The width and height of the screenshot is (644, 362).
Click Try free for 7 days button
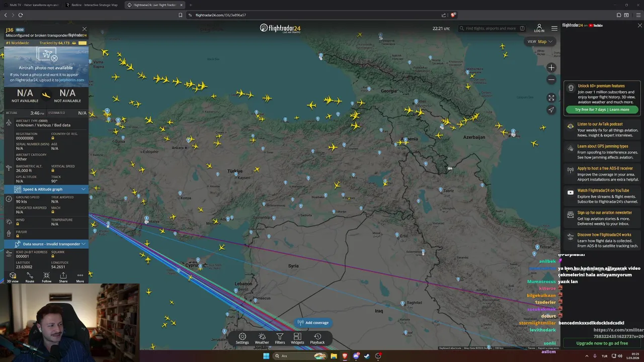tap(602, 110)
